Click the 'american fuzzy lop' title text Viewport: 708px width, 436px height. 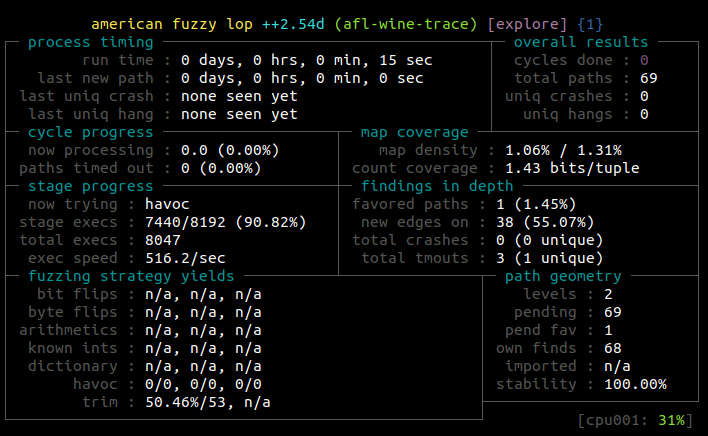click(172, 24)
